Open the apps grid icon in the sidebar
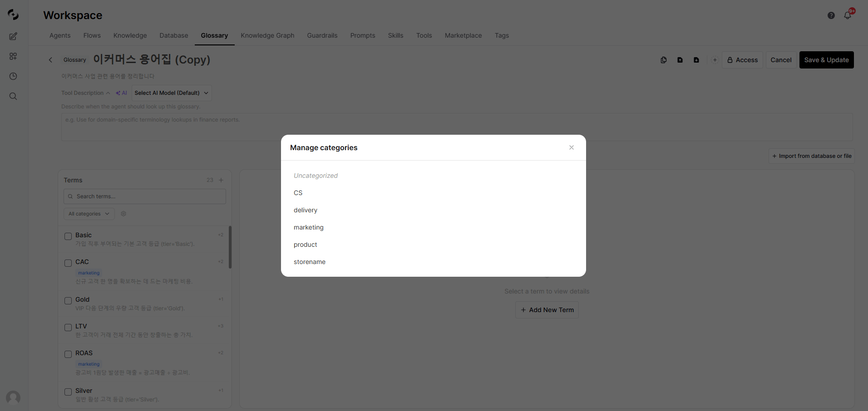 13,56
